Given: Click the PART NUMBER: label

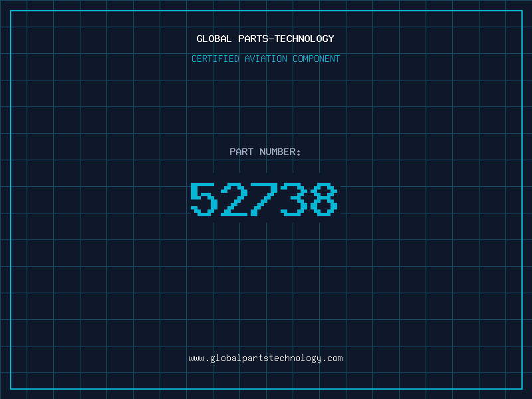Looking at the screenshot, I should tap(265, 152).
